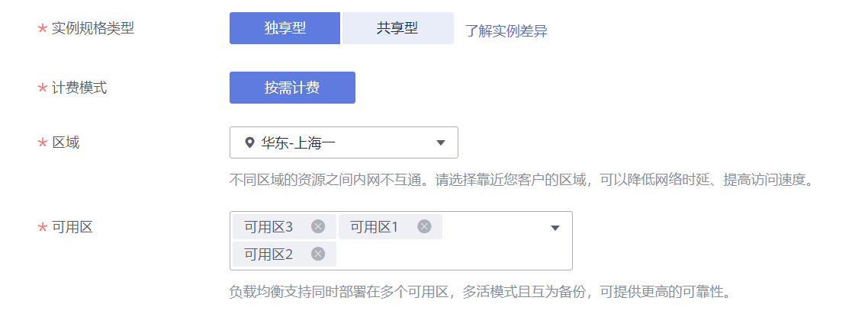Remove the 可用区3 tag
Screen dimensions: 868x320
pos(318,226)
